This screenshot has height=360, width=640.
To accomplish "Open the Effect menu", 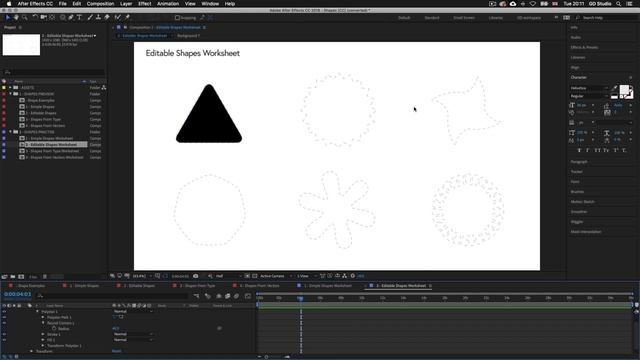I will coord(144,4).
